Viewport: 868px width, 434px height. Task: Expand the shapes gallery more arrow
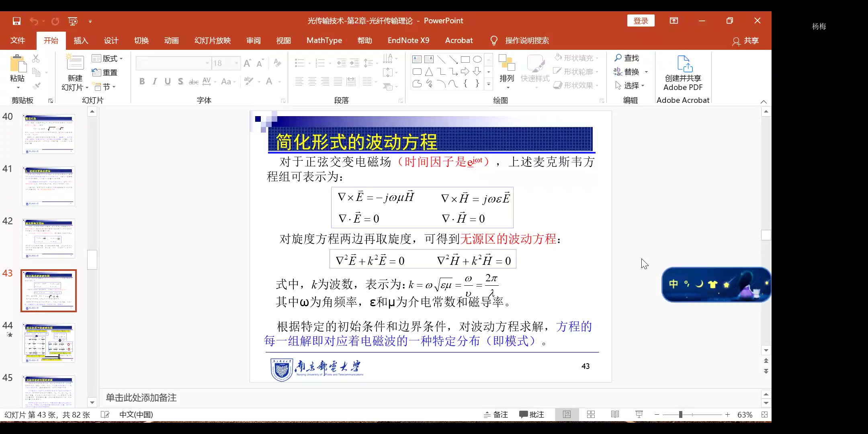click(x=489, y=84)
